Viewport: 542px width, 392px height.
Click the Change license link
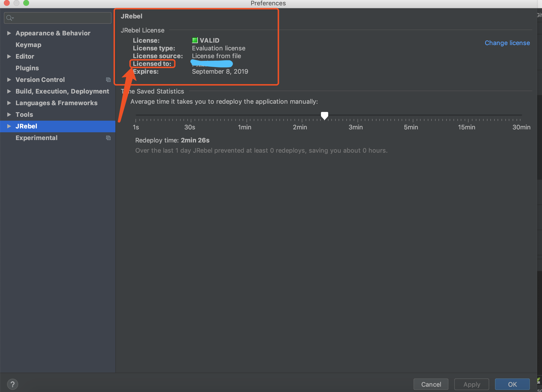[x=507, y=43]
